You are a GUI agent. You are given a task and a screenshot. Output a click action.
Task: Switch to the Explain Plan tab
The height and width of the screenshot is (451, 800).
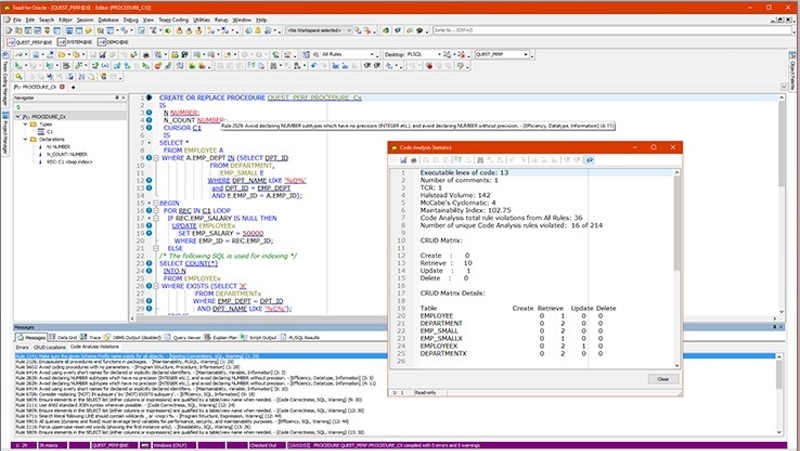[220, 338]
